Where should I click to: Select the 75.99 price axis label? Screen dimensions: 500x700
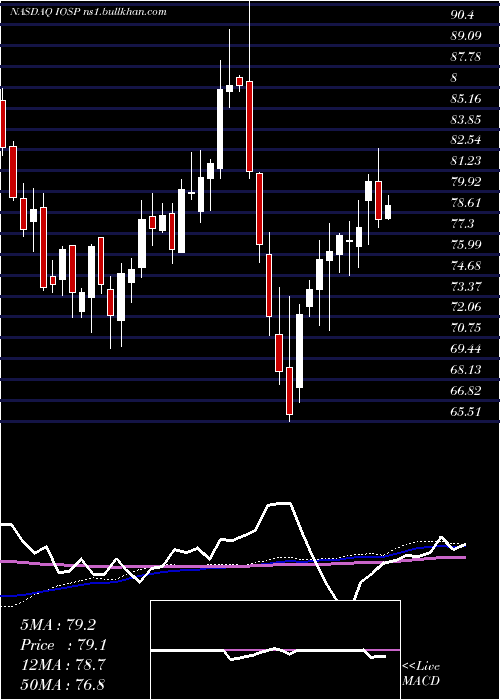pyautogui.click(x=466, y=244)
